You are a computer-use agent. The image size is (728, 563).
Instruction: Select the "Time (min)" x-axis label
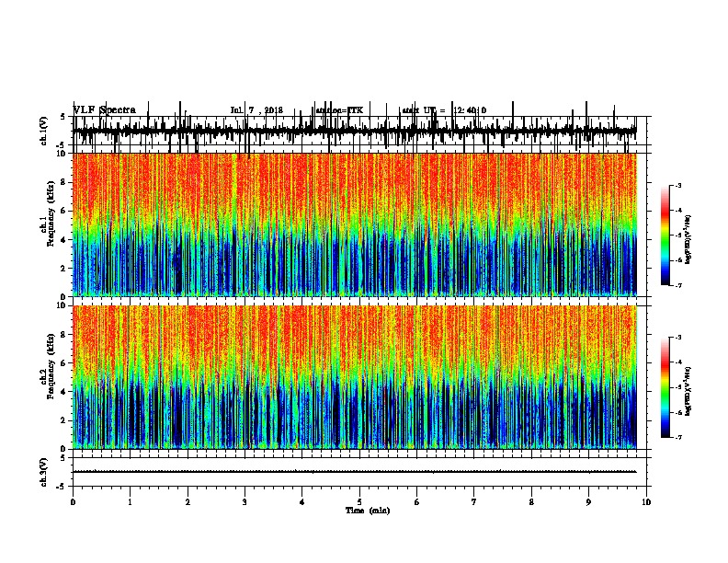[x=368, y=511]
